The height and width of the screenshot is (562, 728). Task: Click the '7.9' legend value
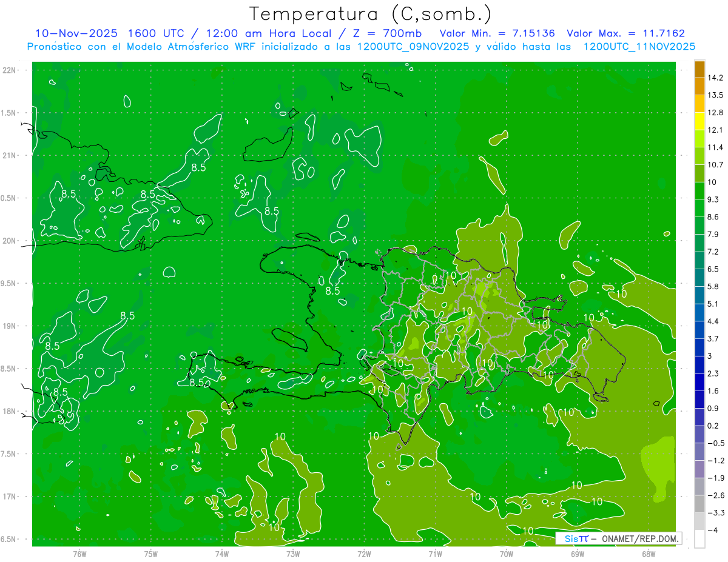(x=713, y=235)
